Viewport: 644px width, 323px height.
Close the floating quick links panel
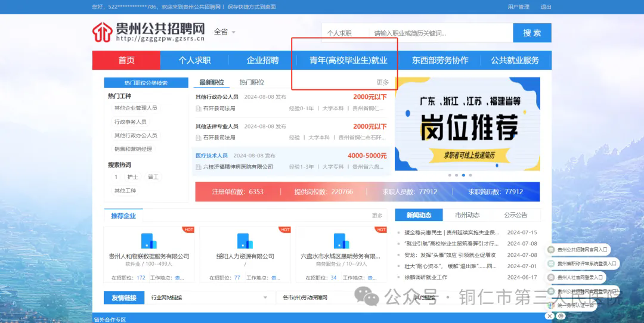tap(551, 316)
